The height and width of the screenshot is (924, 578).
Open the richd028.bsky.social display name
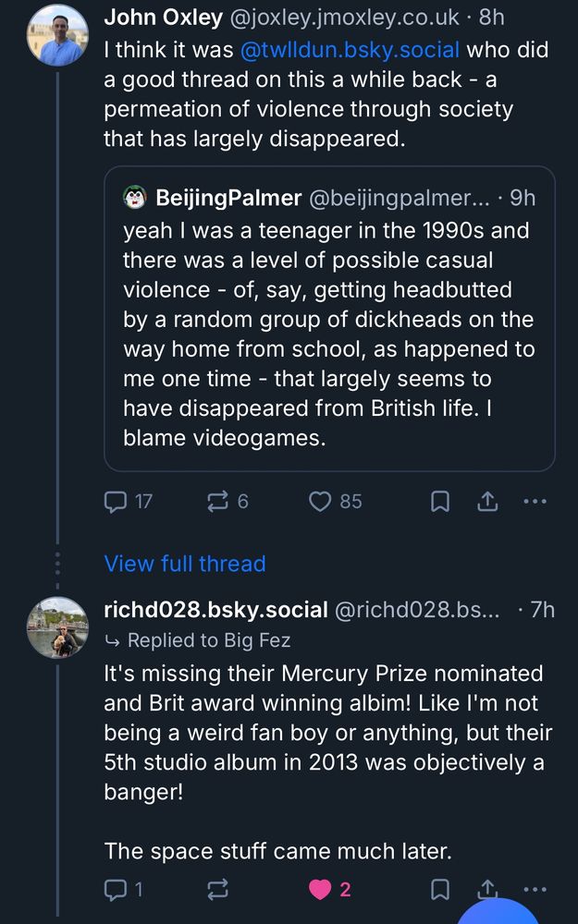click(215, 610)
